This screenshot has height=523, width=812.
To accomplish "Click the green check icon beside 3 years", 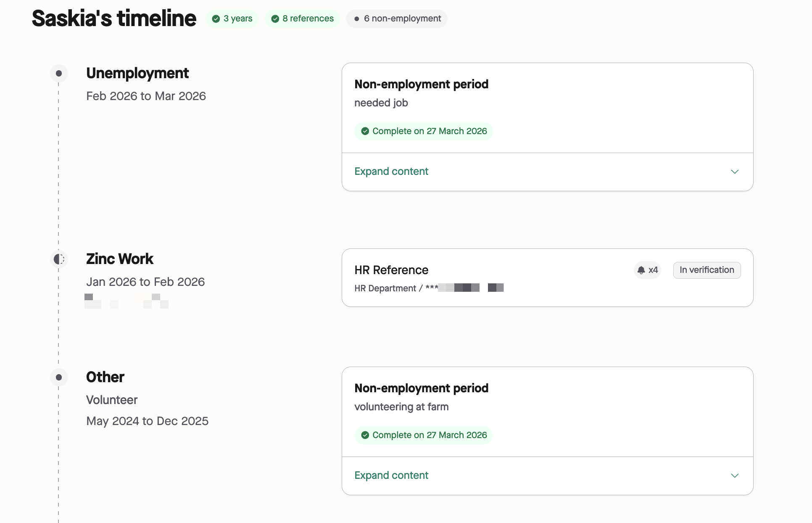I will coord(216,19).
